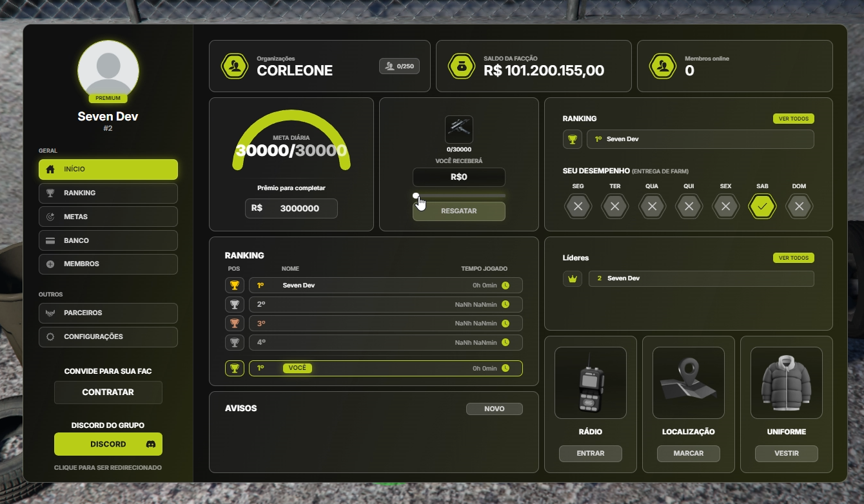The height and width of the screenshot is (504, 864).
Task: Toggle the SEG day marker
Action: pos(578,207)
